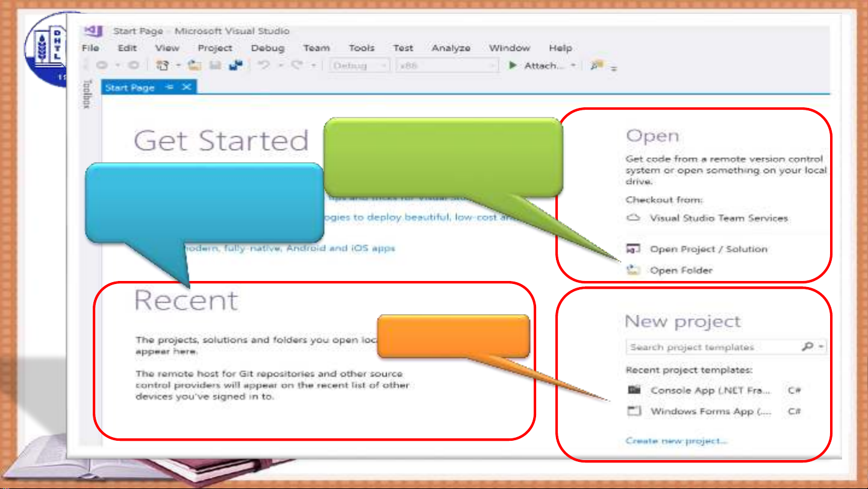Click the Navigate Forward toolbar icon
Viewport: 868px width, 489px height.
click(134, 66)
